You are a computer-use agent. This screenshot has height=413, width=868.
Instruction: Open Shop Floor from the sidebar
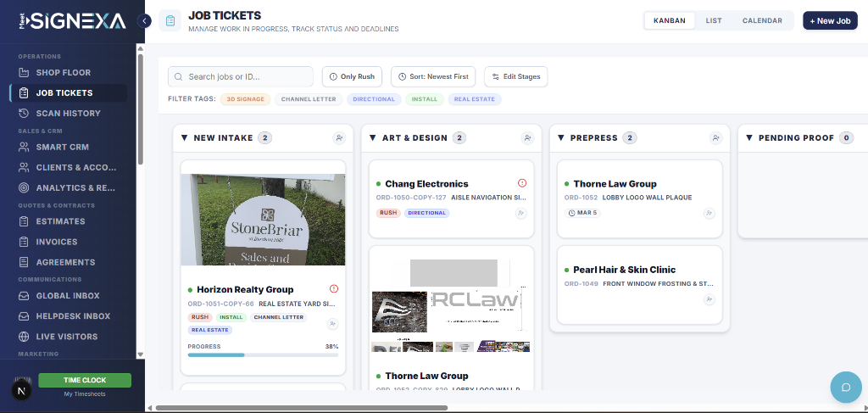tap(63, 73)
